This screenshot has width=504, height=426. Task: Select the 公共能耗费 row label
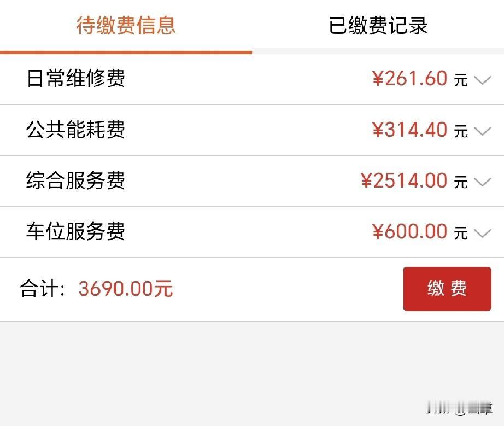point(75,130)
